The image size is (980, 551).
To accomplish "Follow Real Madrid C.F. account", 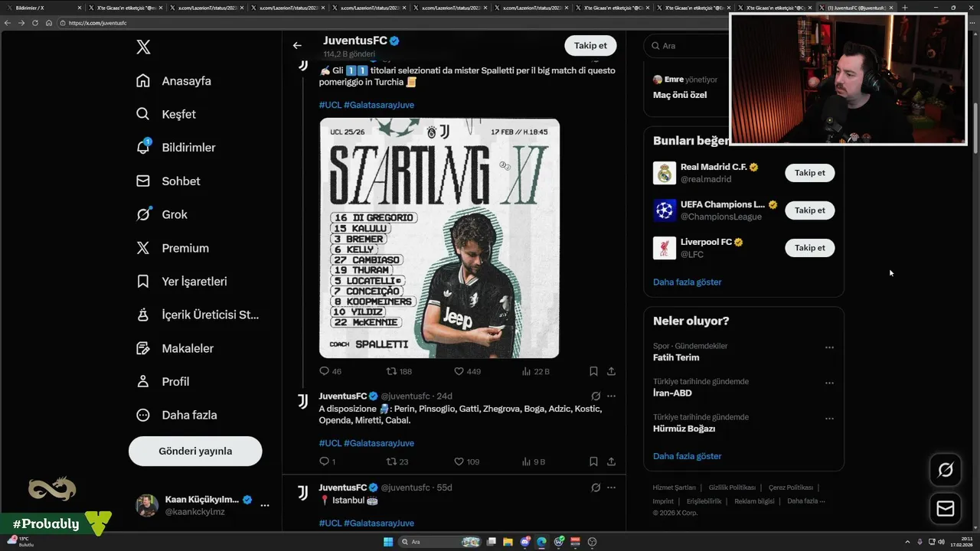I will point(809,173).
